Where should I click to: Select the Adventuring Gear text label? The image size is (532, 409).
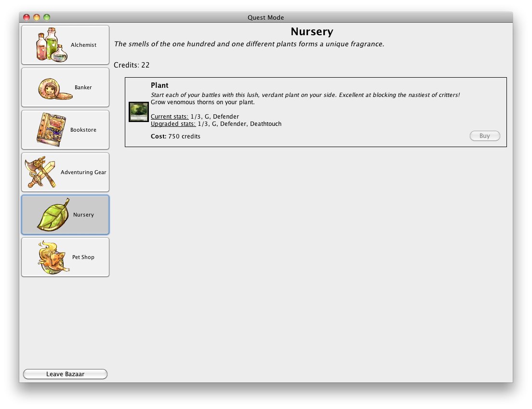(x=83, y=172)
